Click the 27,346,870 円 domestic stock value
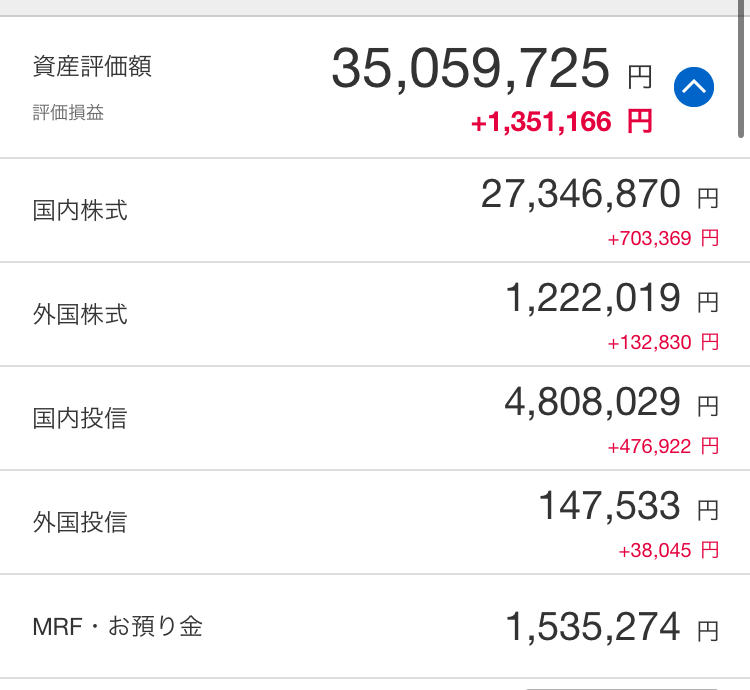Image resolution: width=750 pixels, height=690 pixels. point(600,194)
